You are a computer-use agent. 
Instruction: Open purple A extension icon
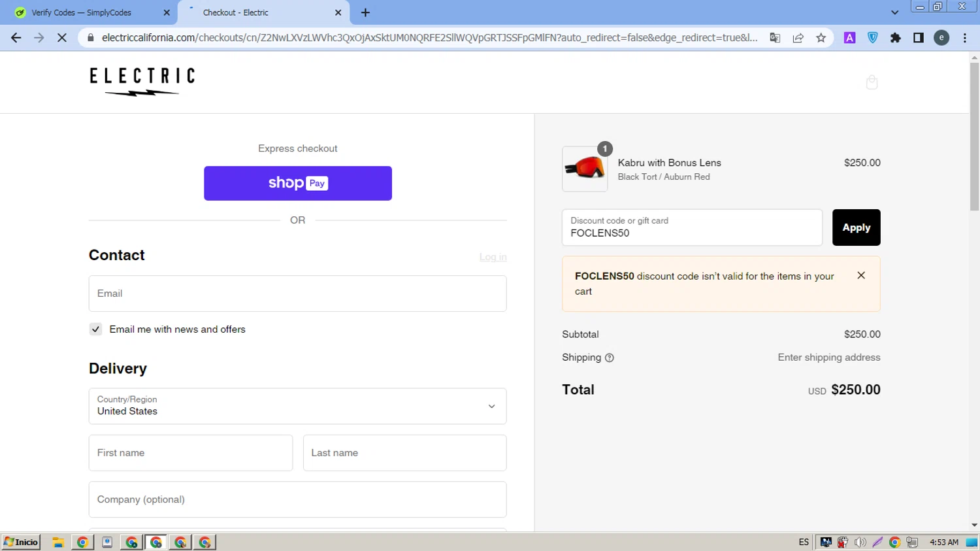point(849,38)
